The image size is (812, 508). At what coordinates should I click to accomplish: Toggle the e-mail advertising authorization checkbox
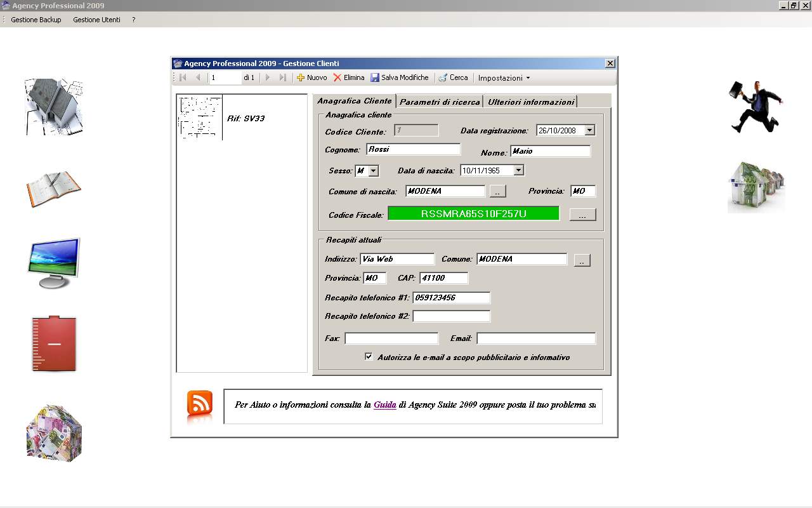click(x=369, y=357)
